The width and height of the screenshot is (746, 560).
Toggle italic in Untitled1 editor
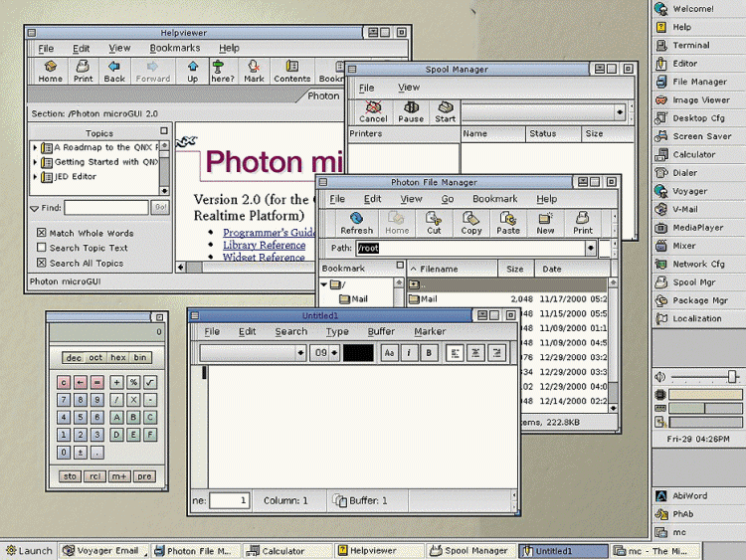[x=409, y=352]
